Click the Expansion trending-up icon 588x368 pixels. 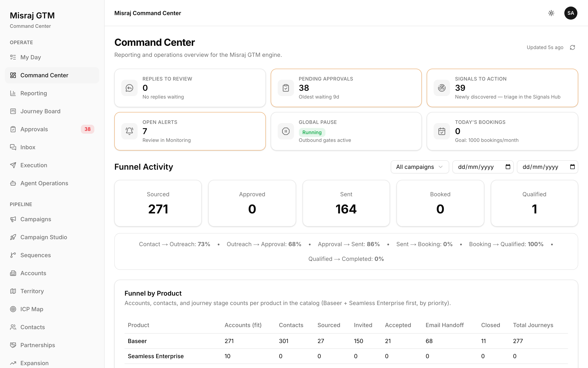click(x=13, y=363)
